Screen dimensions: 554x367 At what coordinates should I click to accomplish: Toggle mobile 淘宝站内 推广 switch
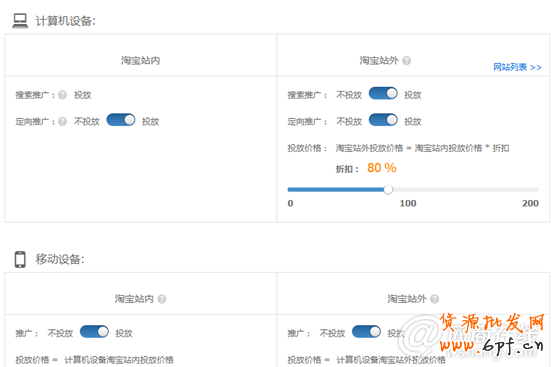[x=94, y=332]
